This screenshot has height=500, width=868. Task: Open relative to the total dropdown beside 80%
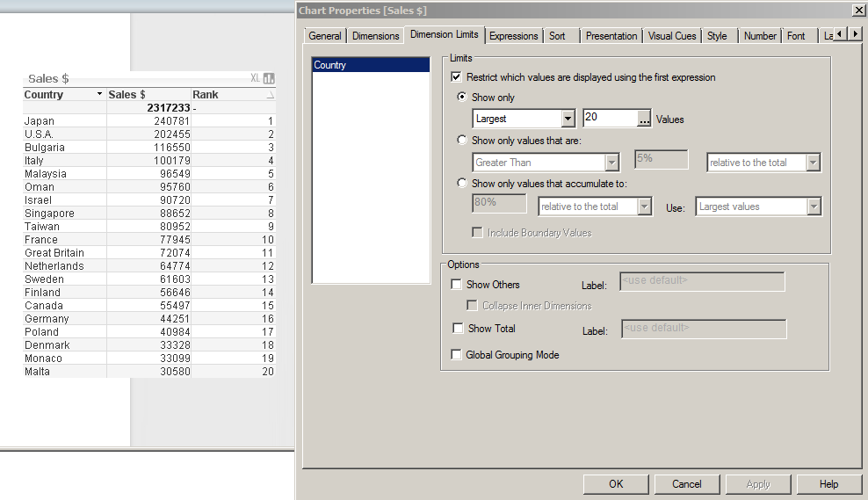click(644, 206)
